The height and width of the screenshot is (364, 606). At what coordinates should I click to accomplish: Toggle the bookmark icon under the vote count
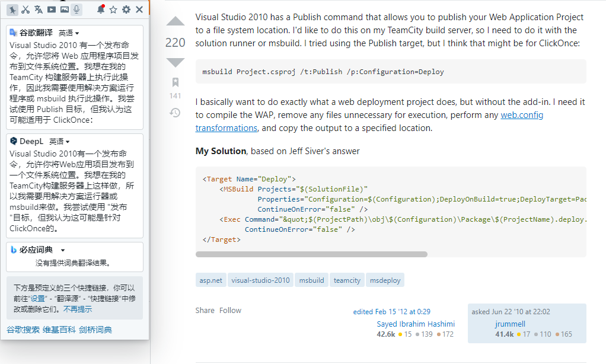pos(176,82)
